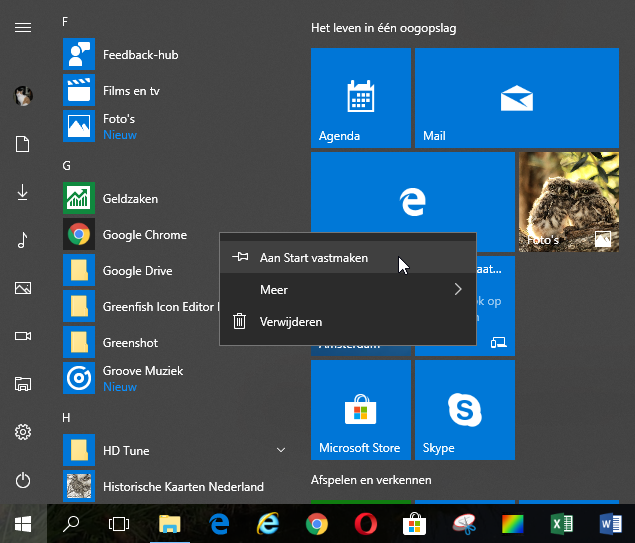Launch Groove Muziek app
This screenshot has width=635, height=543.
click(x=174, y=378)
